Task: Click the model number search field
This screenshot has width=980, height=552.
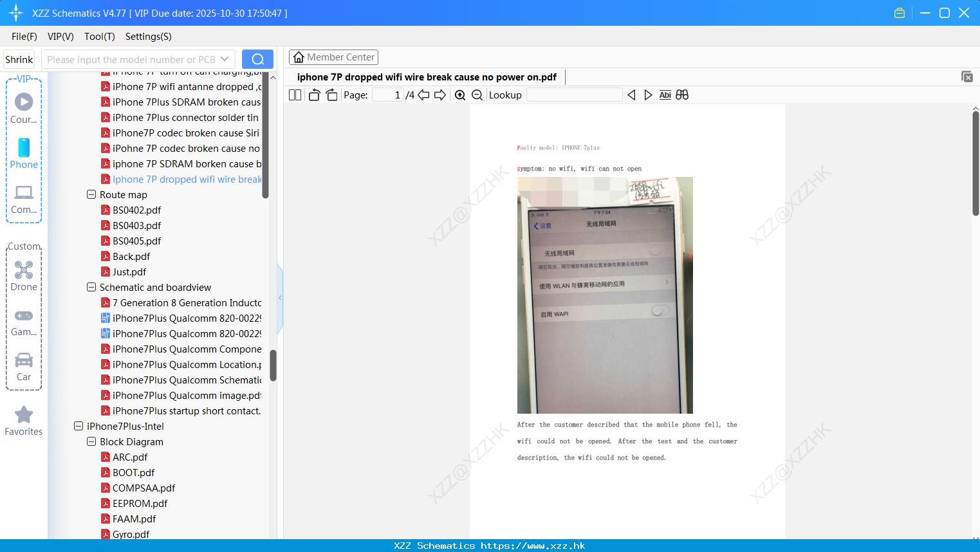Action: (x=131, y=59)
